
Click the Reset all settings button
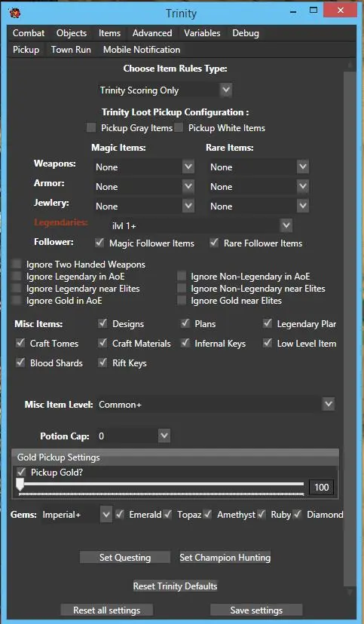pos(106,610)
